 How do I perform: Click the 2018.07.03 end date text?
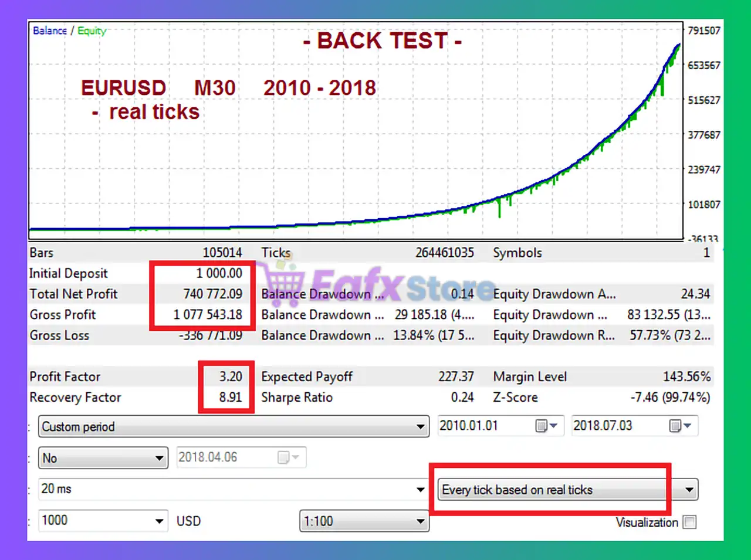pos(603,426)
